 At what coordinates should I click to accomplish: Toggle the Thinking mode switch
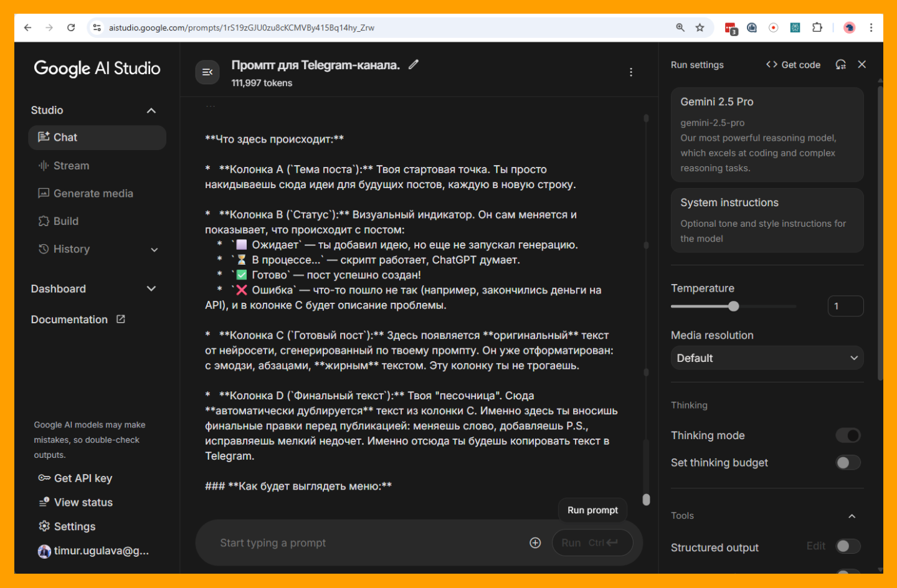pyautogui.click(x=848, y=435)
